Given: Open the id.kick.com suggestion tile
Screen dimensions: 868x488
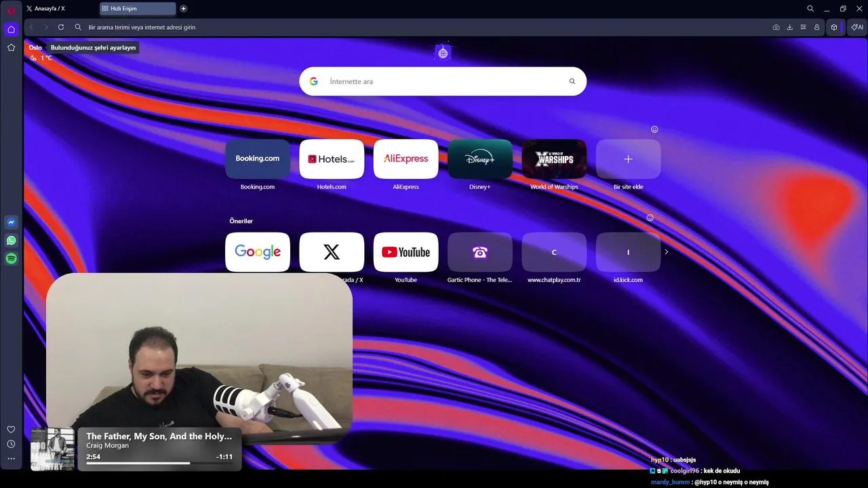Looking at the screenshot, I should pyautogui.click(x=628, y=252).
